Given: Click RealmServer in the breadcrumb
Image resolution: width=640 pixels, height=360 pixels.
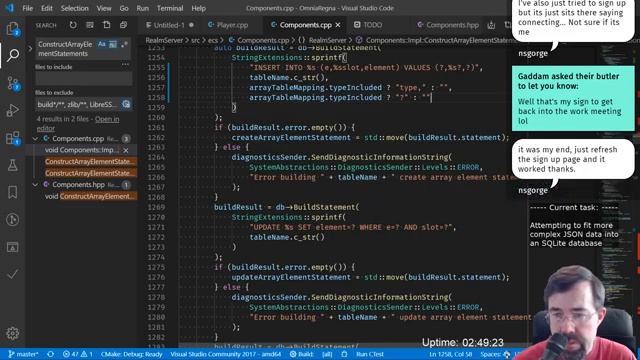Looking at the screenshot, I should click(x=164, y=40).
